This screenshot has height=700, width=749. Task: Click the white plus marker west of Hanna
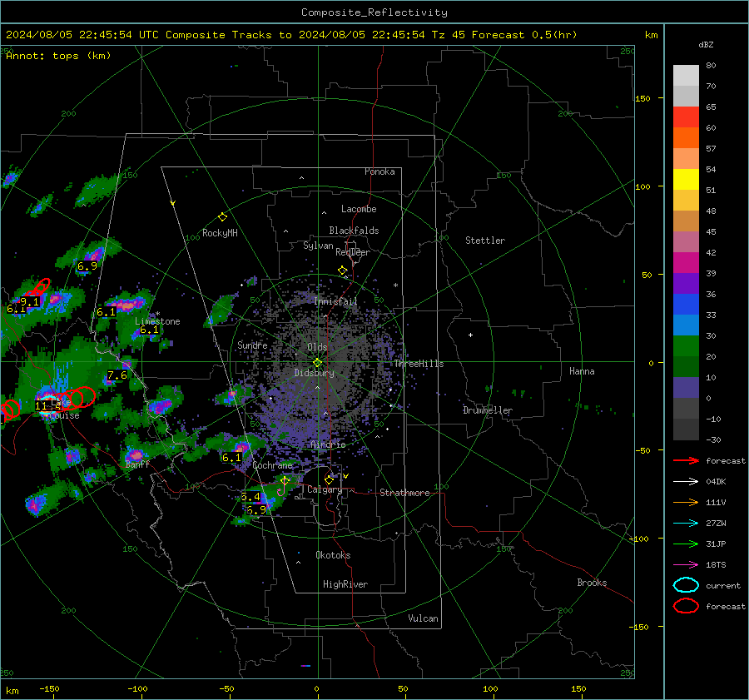470,335
